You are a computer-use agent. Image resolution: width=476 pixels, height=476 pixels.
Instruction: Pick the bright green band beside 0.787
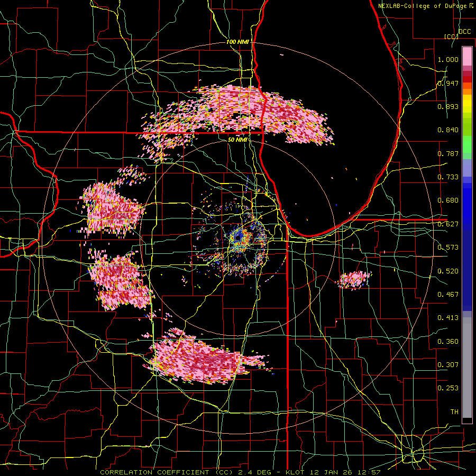click(467, 147)
